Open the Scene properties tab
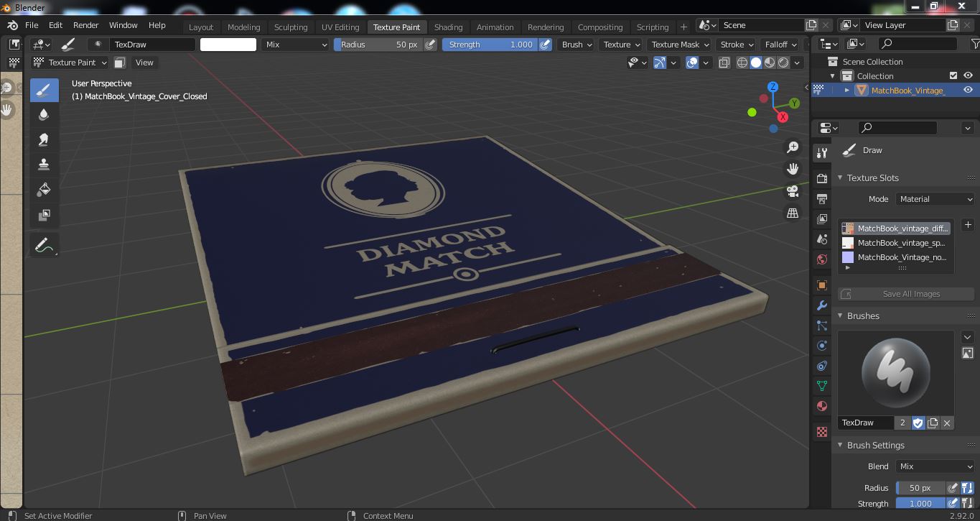Screen dimensions: 980x521 [822, 239]
